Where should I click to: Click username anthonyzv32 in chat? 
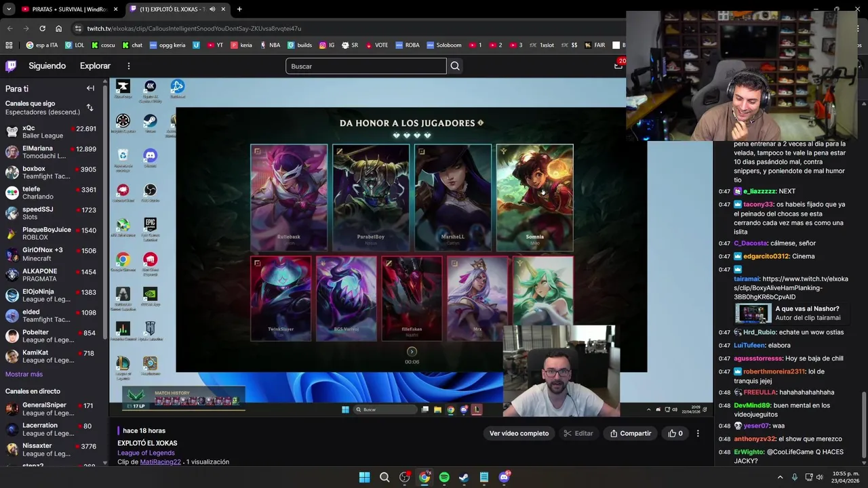tap(755, 439)
